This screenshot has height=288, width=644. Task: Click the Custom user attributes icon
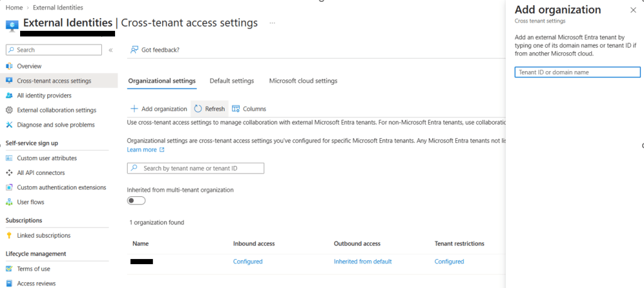pos(9,158)
